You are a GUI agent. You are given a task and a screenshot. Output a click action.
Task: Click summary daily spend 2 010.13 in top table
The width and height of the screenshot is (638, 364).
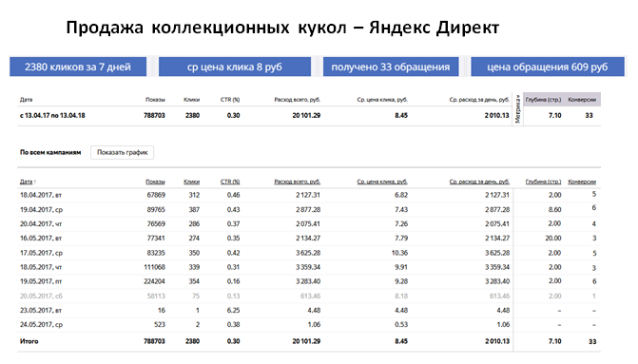click(496, 116)
